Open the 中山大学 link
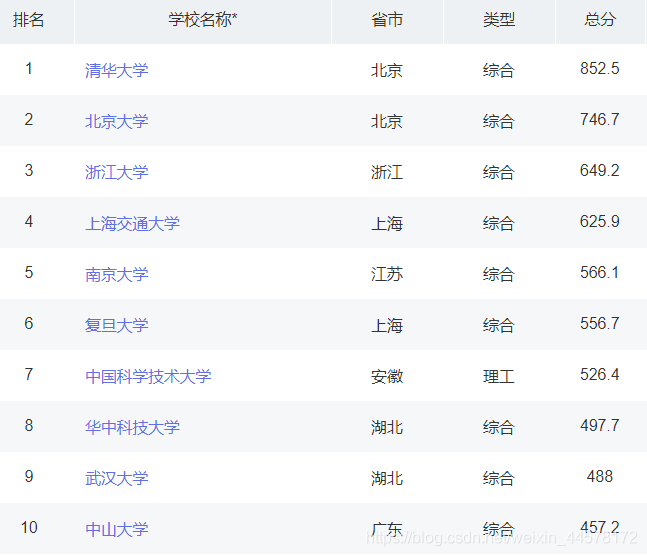The width and height of the screenshot is (647, 556). (x=116, y=529)
